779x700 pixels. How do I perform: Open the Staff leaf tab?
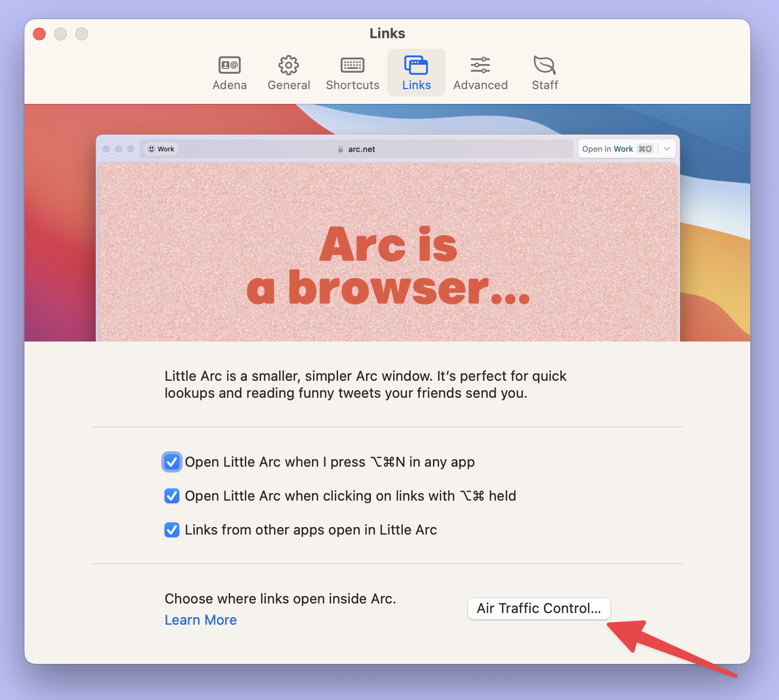click(545, 73)
